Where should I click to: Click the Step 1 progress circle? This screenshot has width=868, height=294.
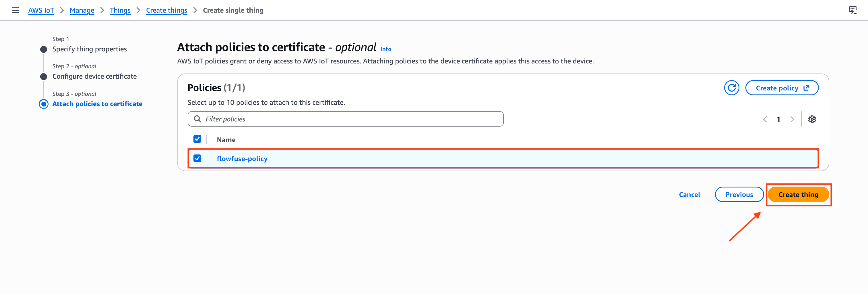tap(43, 49)
